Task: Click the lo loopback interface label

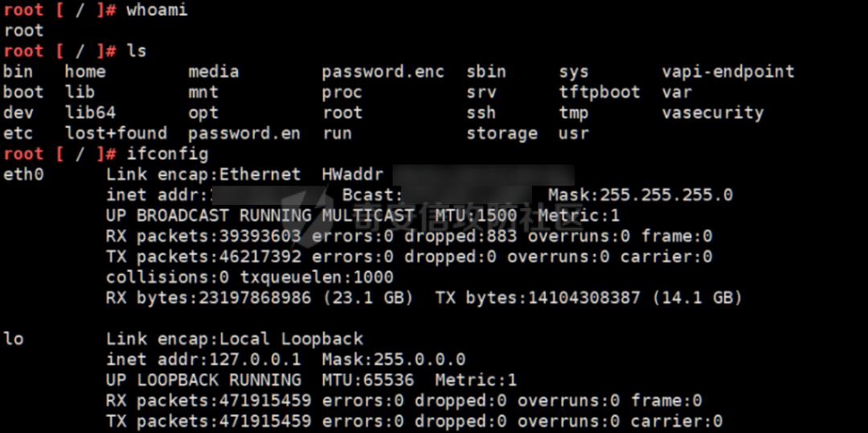Action: click(x=14, y=338)
